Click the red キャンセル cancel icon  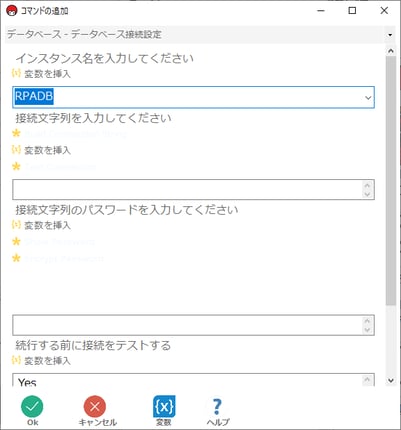pyautogui.click(x=95, y=406)
